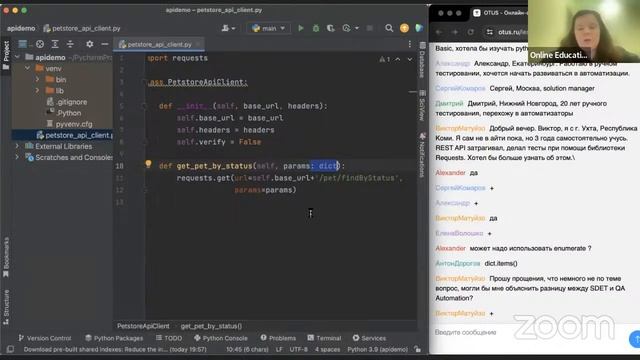Click PetstoreApiClient breadcrumb
640x360 pixels.
(143, 326)
